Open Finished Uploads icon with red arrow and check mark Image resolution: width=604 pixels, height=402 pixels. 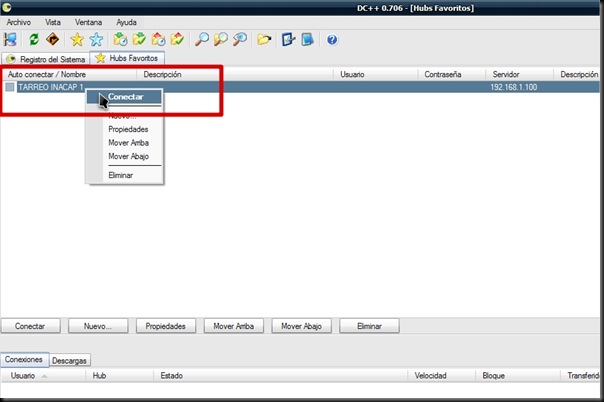click(x=177, y=39)
